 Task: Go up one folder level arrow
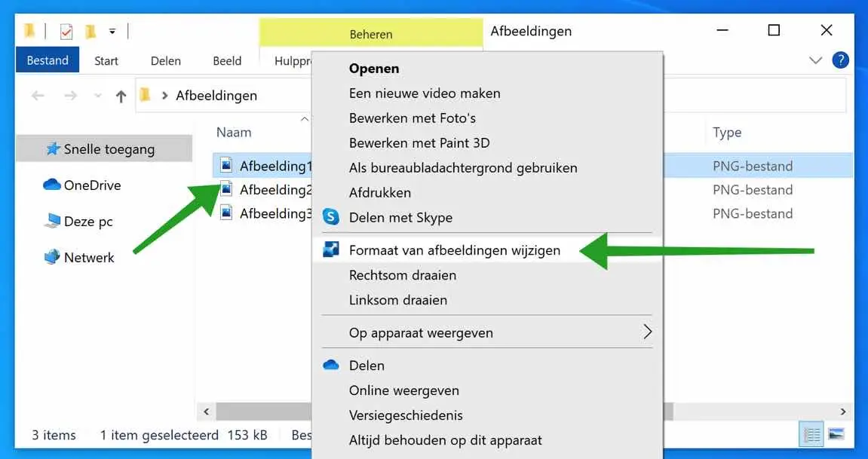click(121, 96)
